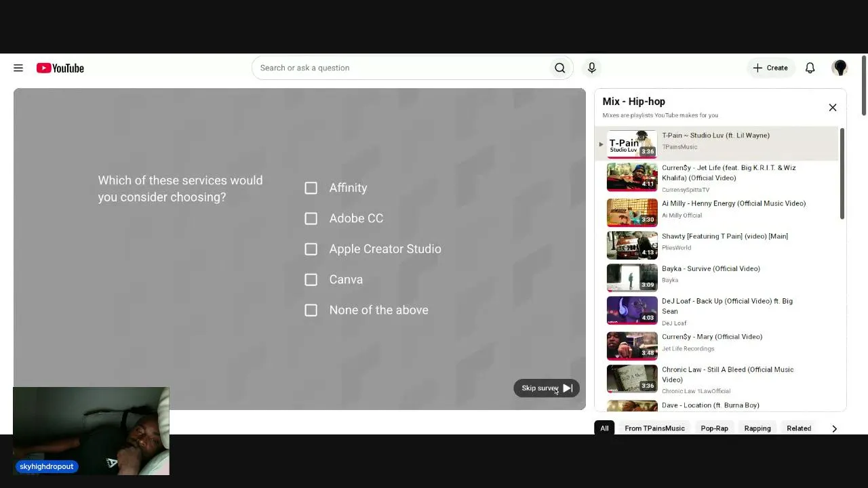Play Chronic Law Still A Bleed thumbnail
The height and width of the screenshot is (488, 868).
(632, 379)
